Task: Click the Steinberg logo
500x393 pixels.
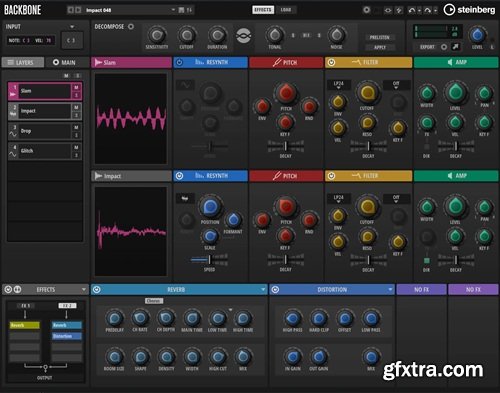Action: (x=469, y=10)
